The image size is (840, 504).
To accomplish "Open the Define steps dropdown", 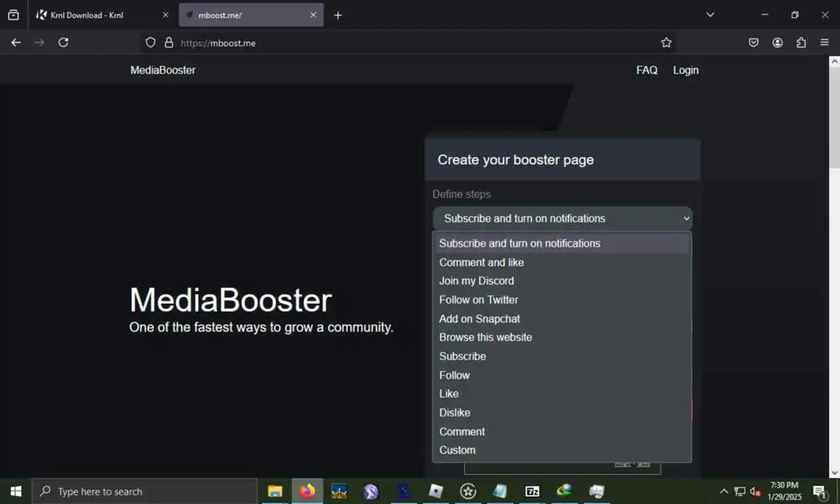I will (x=562, y=219).
